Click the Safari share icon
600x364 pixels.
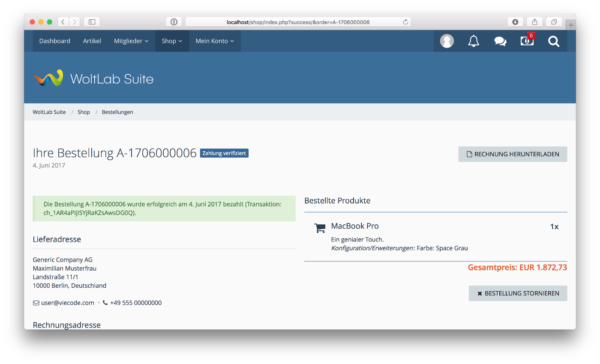pyautogui.click(x=534, y=22)
